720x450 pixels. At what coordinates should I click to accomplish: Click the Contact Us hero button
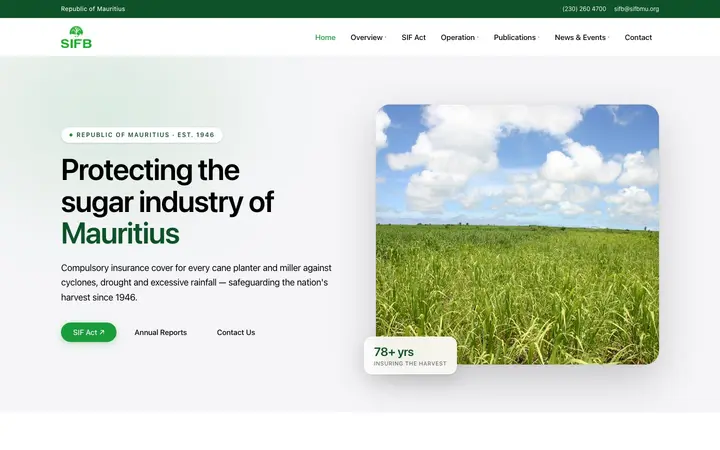point(236,332)
